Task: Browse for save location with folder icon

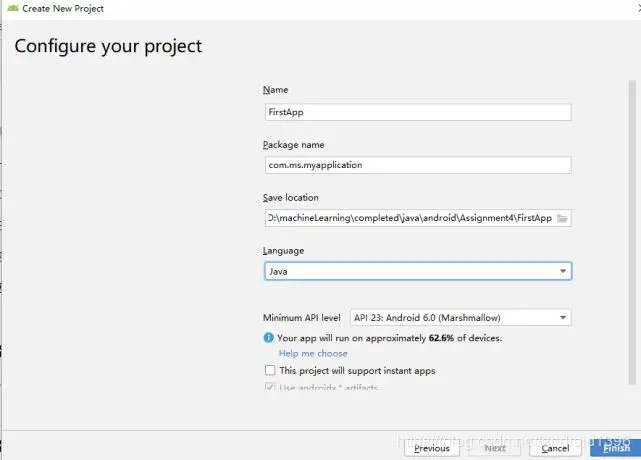Action: point(562,218)
